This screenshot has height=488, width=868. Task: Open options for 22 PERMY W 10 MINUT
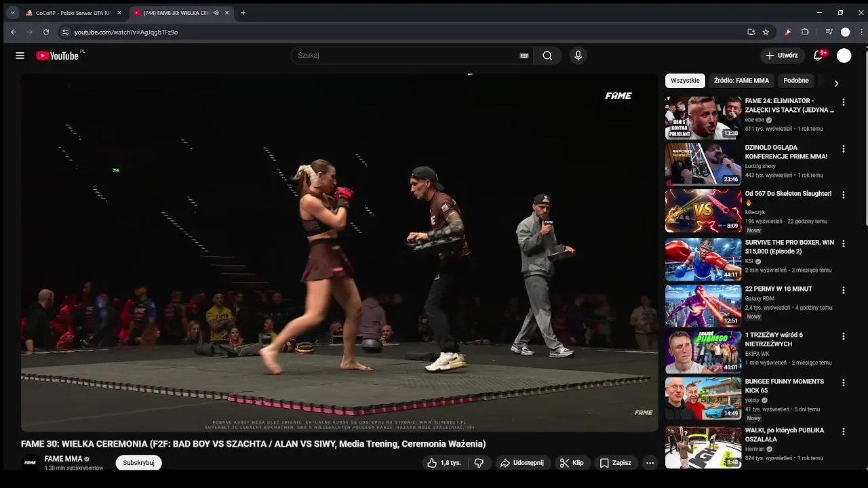click(x=844, y=289)
